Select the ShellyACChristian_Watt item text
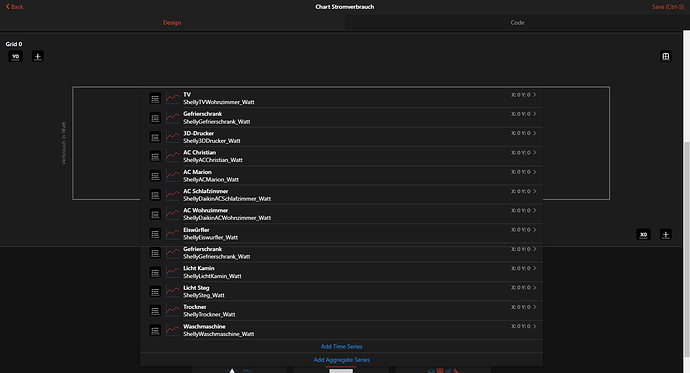The image size is (690, 373). pos(213,161)
